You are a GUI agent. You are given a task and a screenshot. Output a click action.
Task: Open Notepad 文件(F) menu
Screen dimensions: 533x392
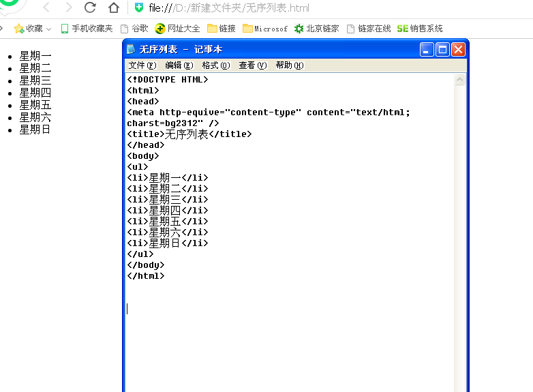[142, 65]
